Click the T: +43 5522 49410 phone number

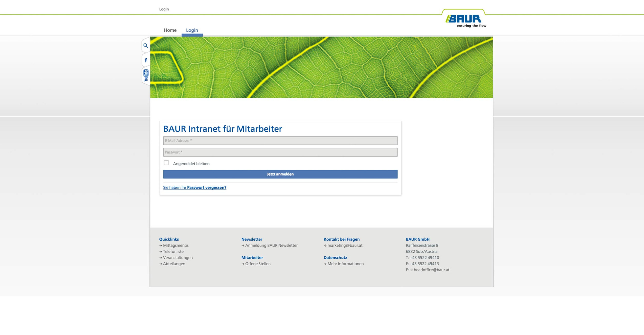coord(422,258)
